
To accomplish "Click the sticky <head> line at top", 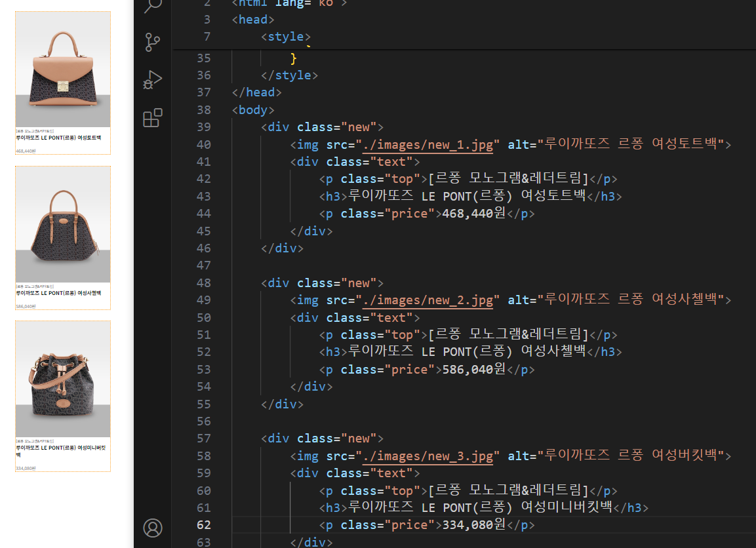I will click(253, 20).
